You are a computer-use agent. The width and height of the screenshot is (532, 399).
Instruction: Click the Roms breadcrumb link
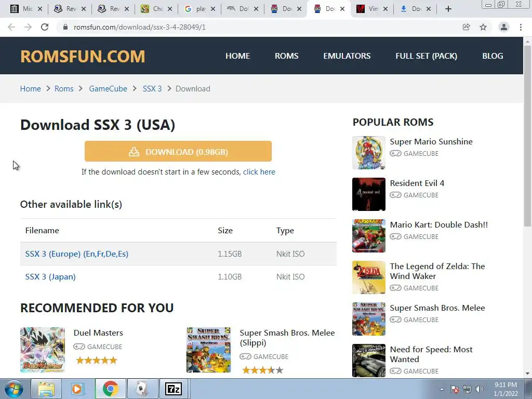tap(64, 88)
